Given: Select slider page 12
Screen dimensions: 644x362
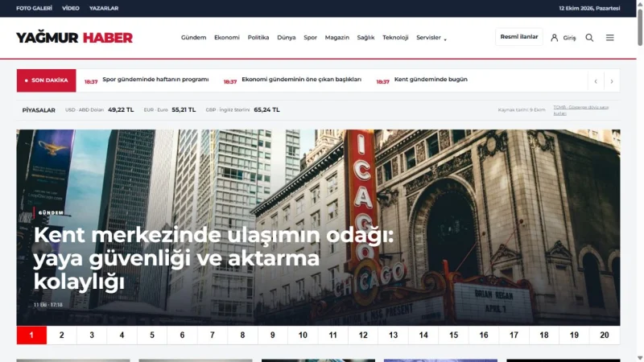Looking at the screenshot, I should 363,335.
